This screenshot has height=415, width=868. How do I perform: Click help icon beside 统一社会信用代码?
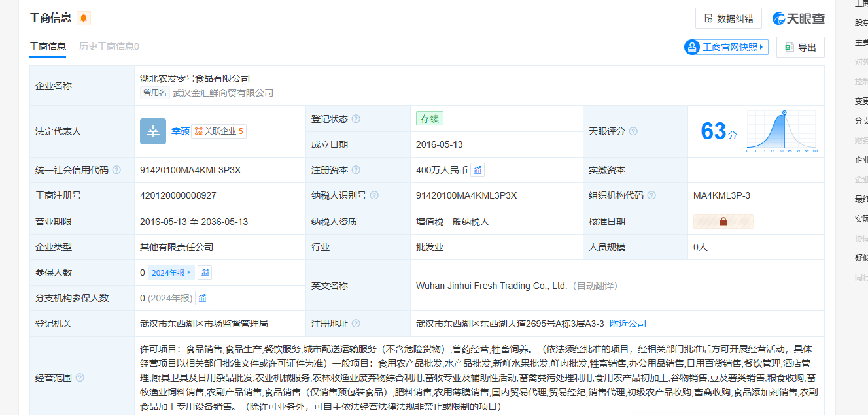coord(116,170)
